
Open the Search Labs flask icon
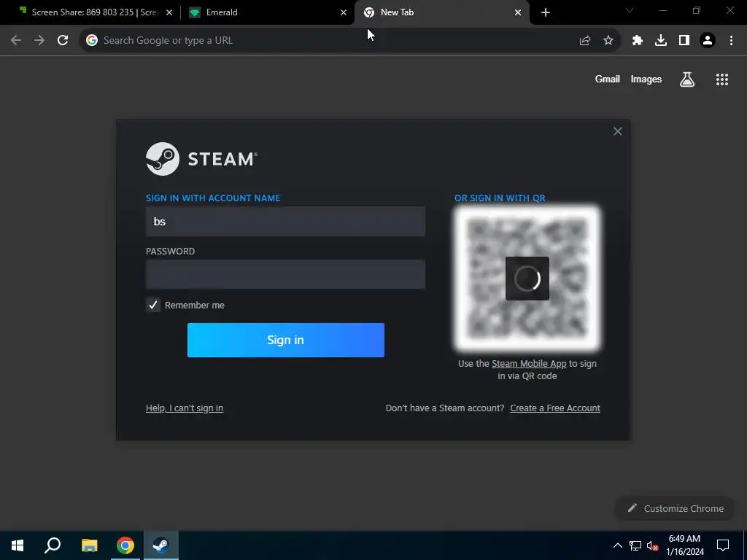coord(687,79)
